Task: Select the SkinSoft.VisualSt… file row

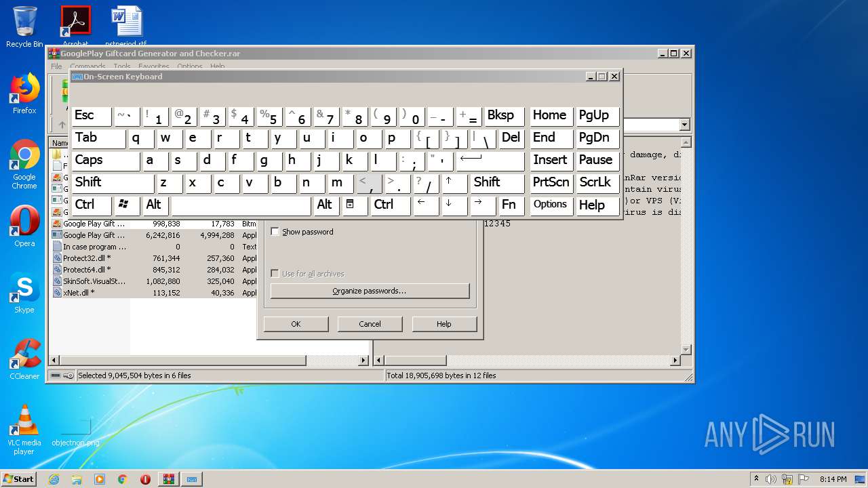Action: (156, 281)
